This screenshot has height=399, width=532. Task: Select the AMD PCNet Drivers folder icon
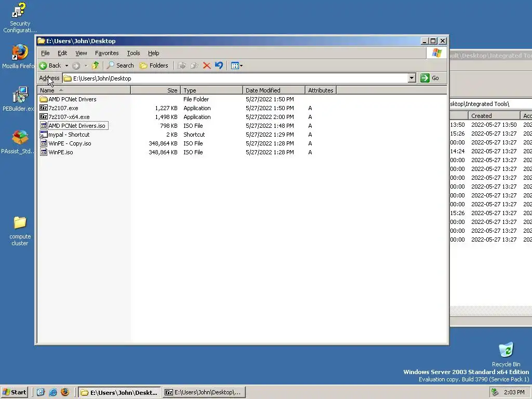tap(44, 99)
